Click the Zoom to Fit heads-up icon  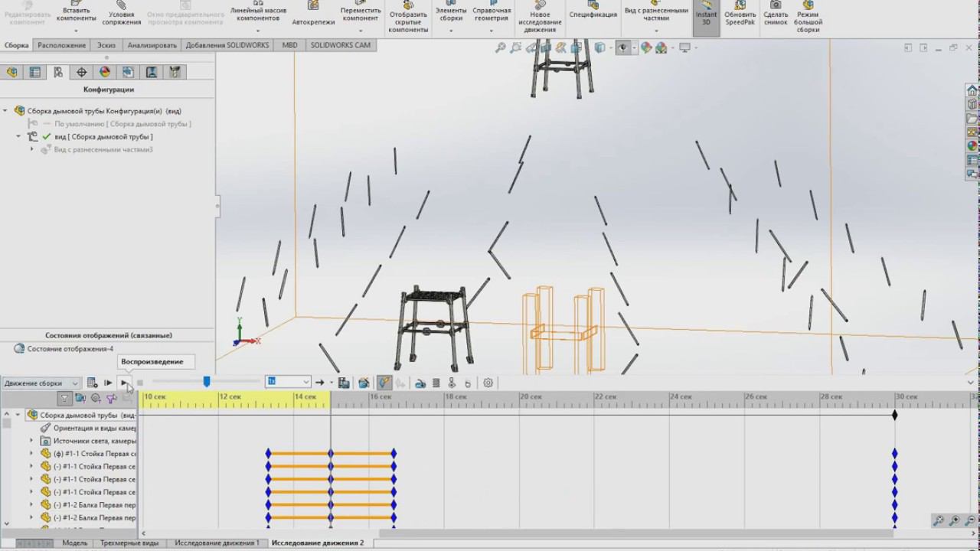click(x=501, y=47)
